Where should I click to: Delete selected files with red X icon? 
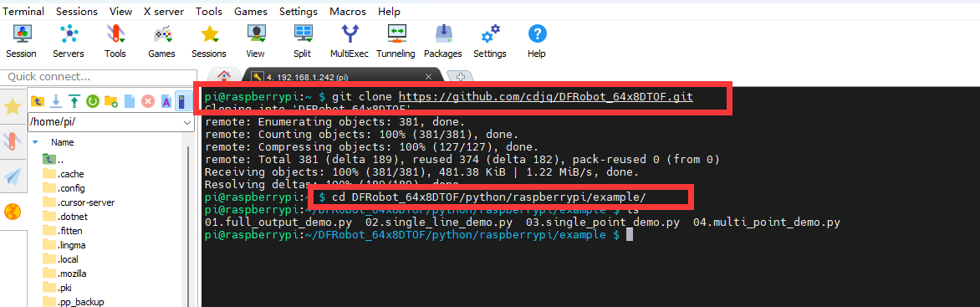[148, 100]
